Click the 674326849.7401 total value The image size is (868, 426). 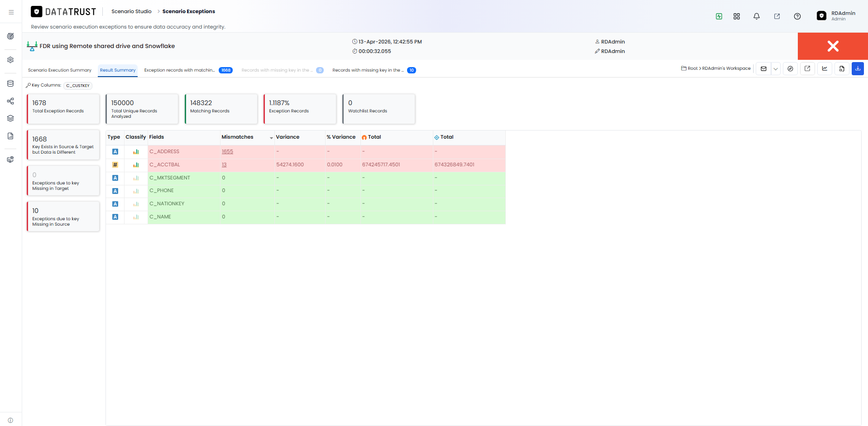pos(455,165)
